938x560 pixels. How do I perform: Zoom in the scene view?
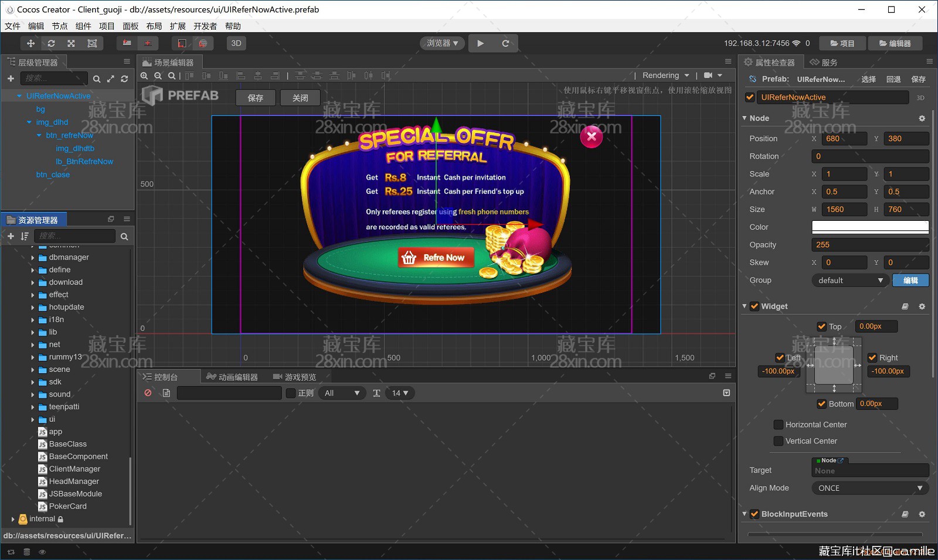[144, 76]
